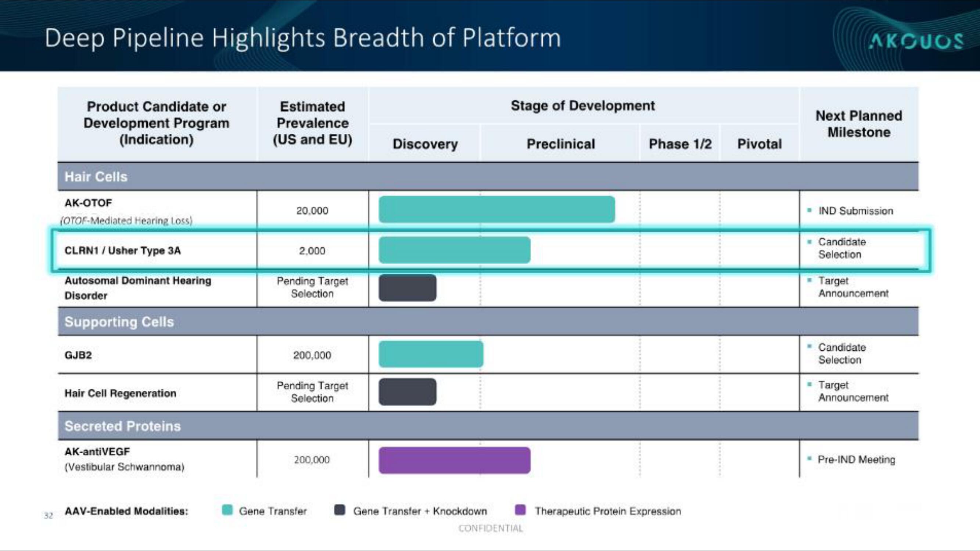Screen dimensions: 980x551
Task: Click the AK-antiVEGF row '200,000' prevalence value
Action: (x=312, y=460)
